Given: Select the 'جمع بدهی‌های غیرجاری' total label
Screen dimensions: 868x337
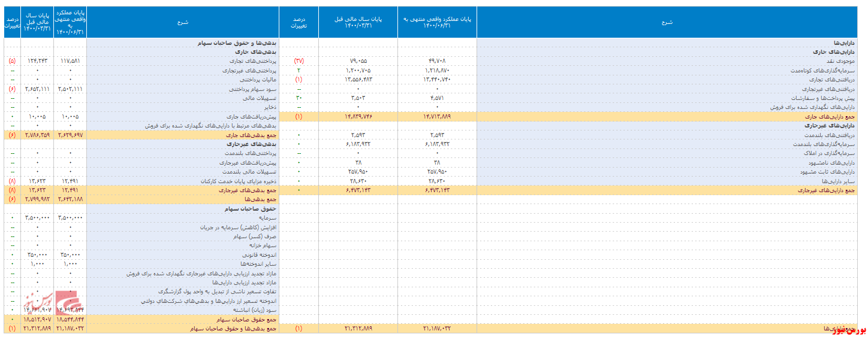Looking at the screenshot, I should pyautogui.click(x=248, y=190).
